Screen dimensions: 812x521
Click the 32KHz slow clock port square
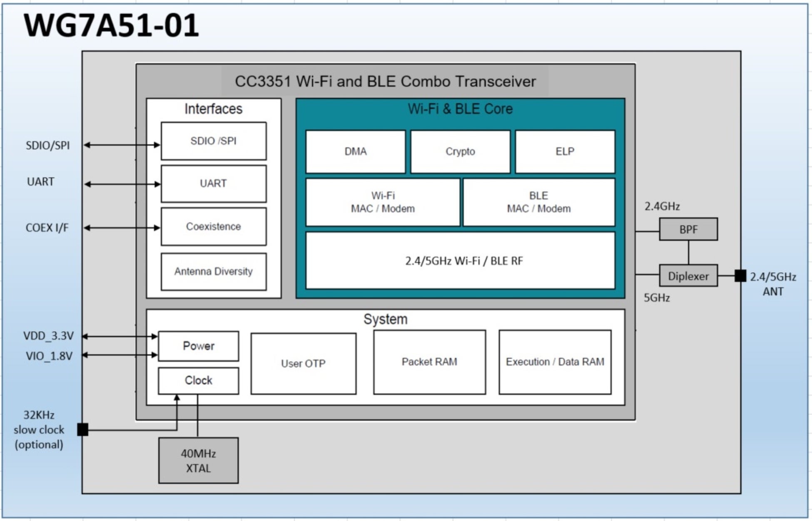pos(83,429)
